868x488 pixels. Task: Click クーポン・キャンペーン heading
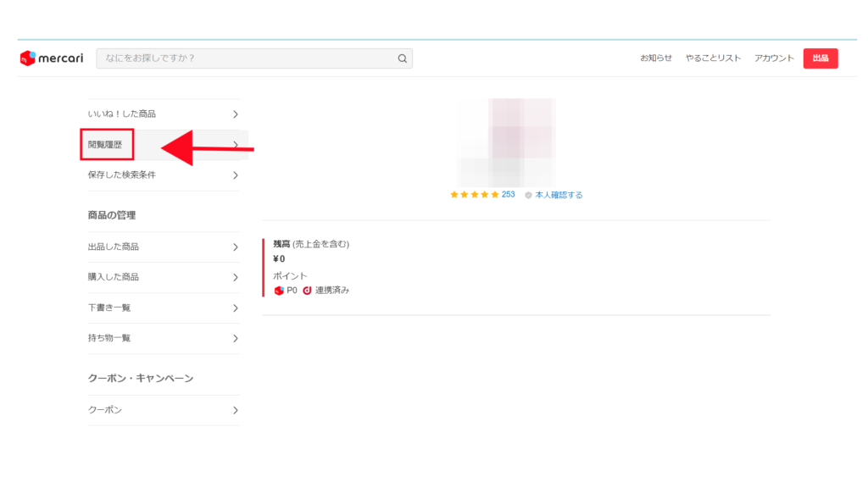click(141, 379)
